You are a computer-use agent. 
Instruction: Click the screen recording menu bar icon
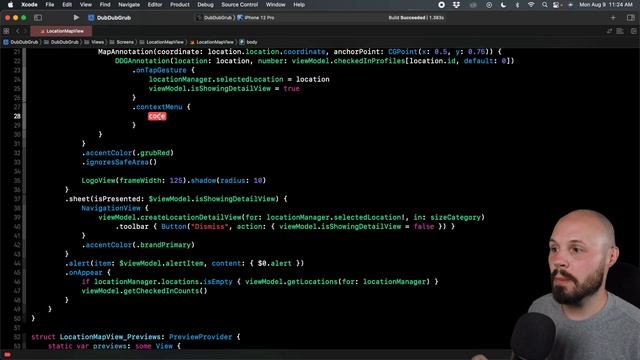441,5
